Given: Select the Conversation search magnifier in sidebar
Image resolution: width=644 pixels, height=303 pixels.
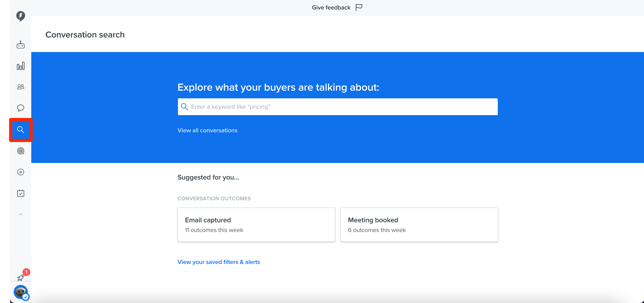Looking at the screenshot, I should tap(20, 130).
